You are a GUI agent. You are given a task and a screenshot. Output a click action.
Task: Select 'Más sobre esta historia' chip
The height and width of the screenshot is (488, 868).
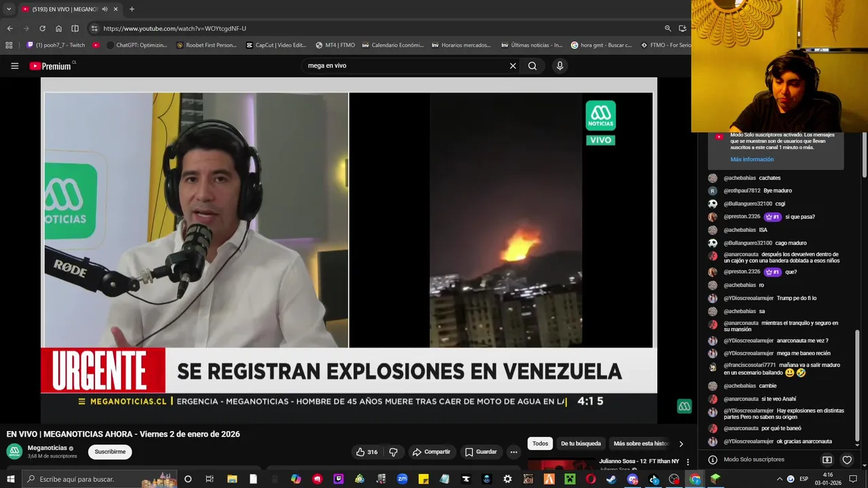(x=641, y=443)
